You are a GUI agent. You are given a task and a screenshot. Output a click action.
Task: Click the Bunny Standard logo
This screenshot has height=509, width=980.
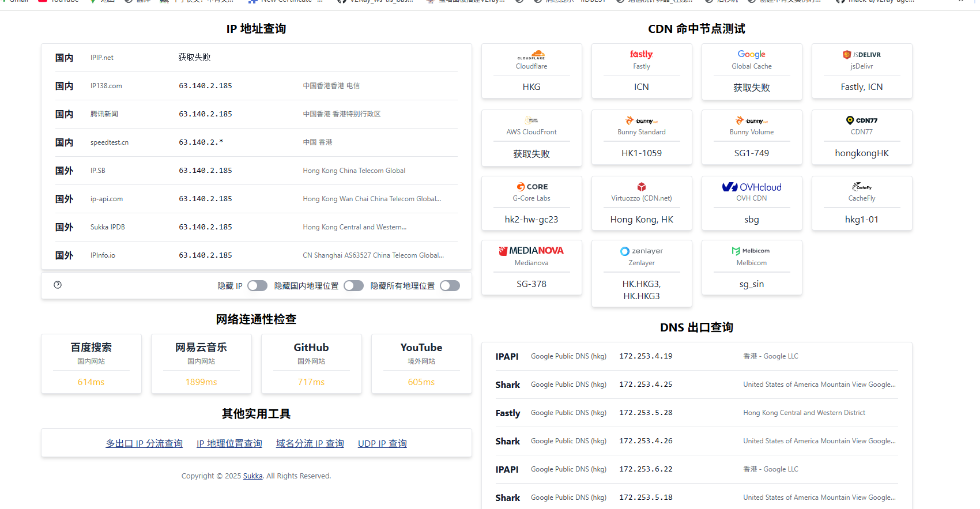pyautogui.click(x=641, y=120)
